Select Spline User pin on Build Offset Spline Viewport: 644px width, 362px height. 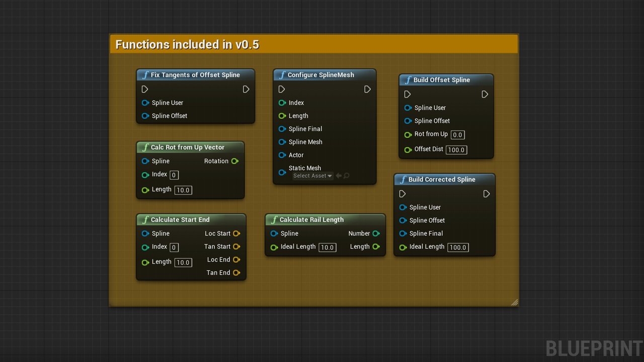point(408,108)
